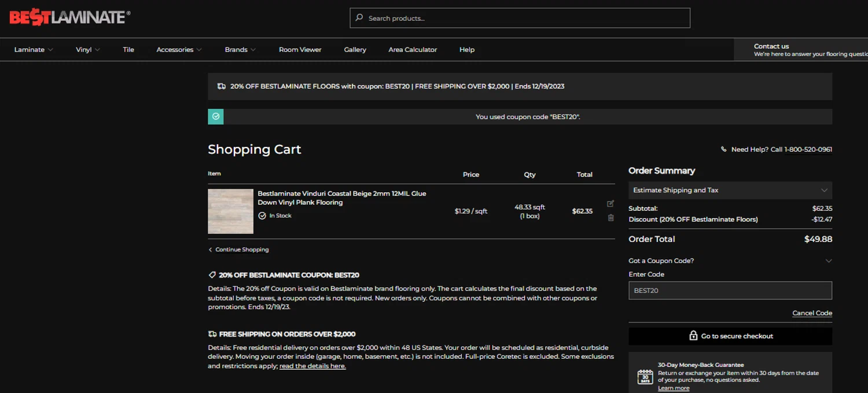Click Cancel Code link
868x393 pixels.
[x=812, y=313]
